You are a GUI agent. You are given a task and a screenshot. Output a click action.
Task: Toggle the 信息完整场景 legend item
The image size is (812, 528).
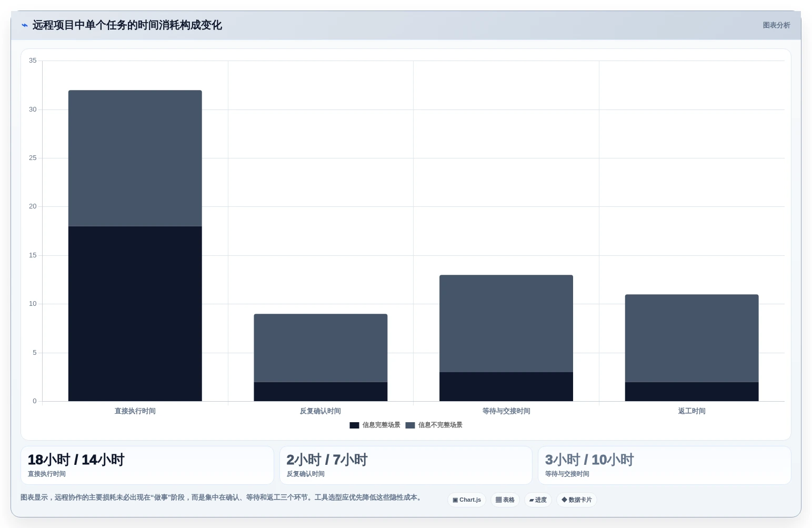click(375, 425)
